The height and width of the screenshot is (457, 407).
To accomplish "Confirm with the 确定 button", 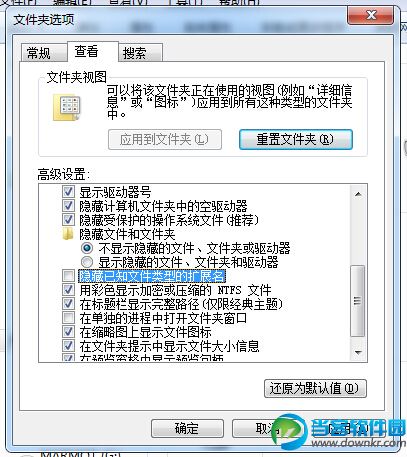I will (x=187, y=428).
